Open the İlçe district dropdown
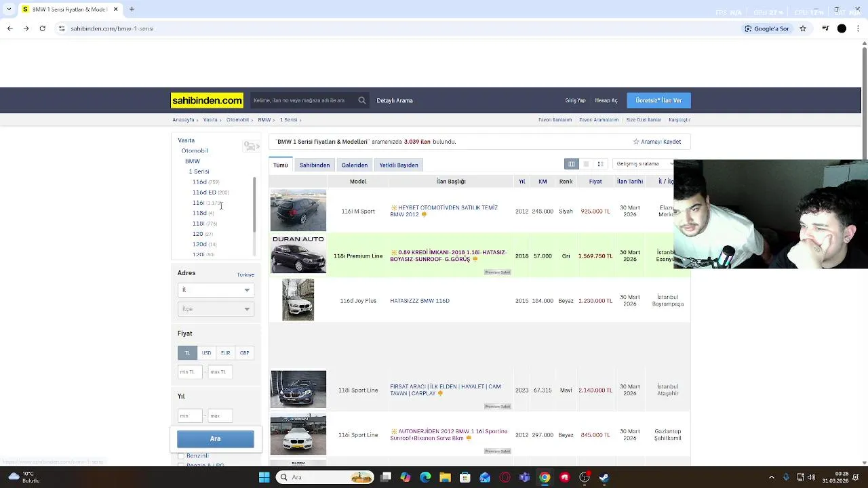Screen dimensions: 868x488 [216, 308]
